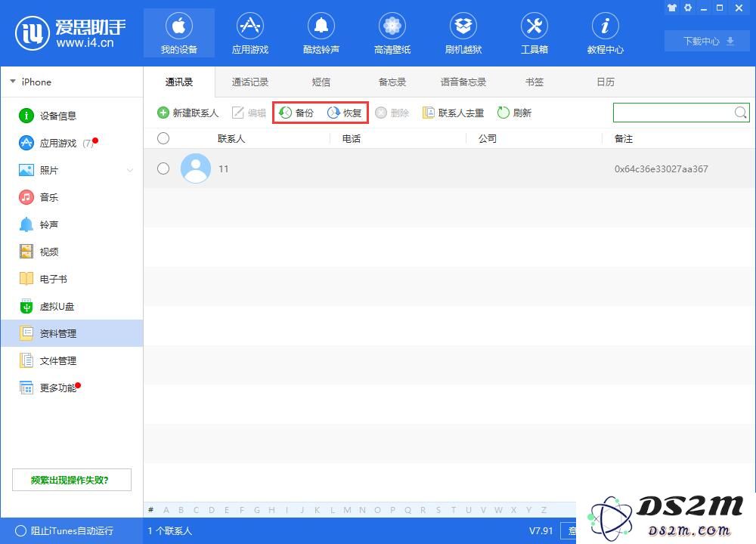Jump to letter A in index
Image resolution: width=756 pixels, height=544 pixels.
[x=166, y=510]
